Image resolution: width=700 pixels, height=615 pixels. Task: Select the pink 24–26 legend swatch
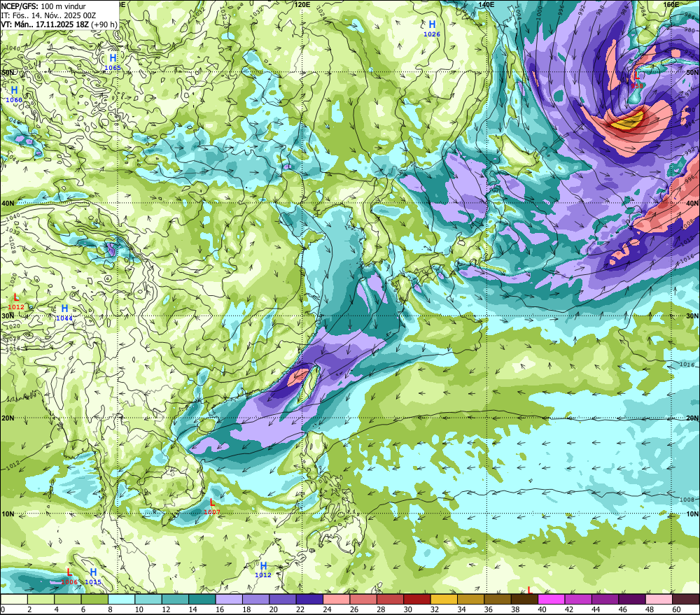[x=337, y=600]
